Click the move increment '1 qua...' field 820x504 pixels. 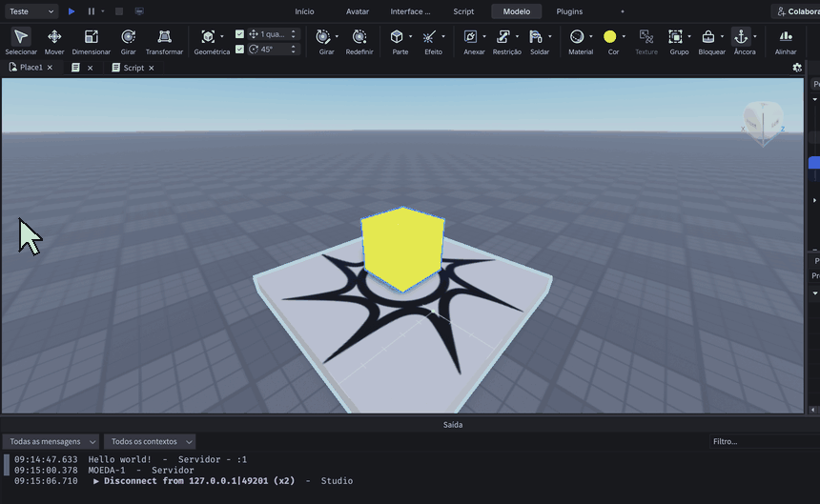(274, 34)
